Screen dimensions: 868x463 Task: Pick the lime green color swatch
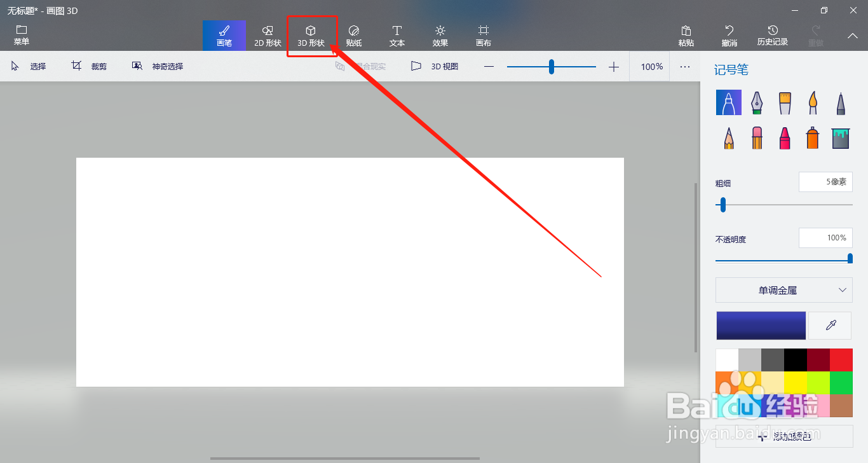click(x=818, y=383)
